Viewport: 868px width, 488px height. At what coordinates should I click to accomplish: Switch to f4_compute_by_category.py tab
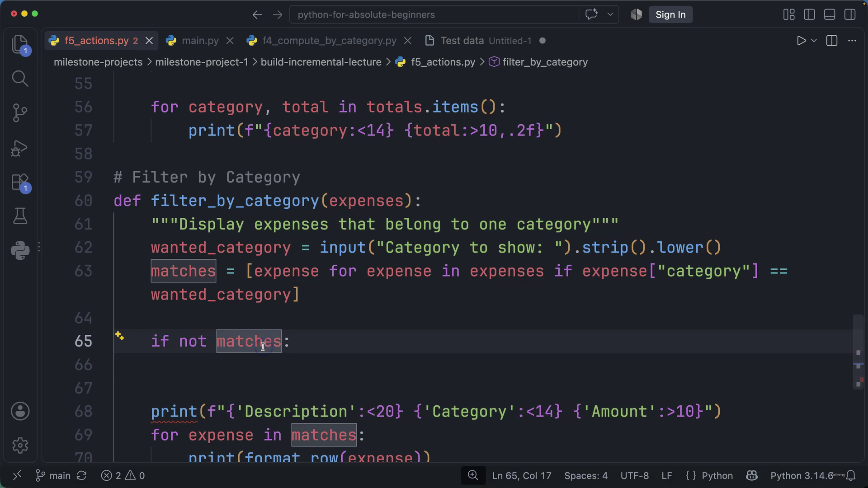(329, 41)
